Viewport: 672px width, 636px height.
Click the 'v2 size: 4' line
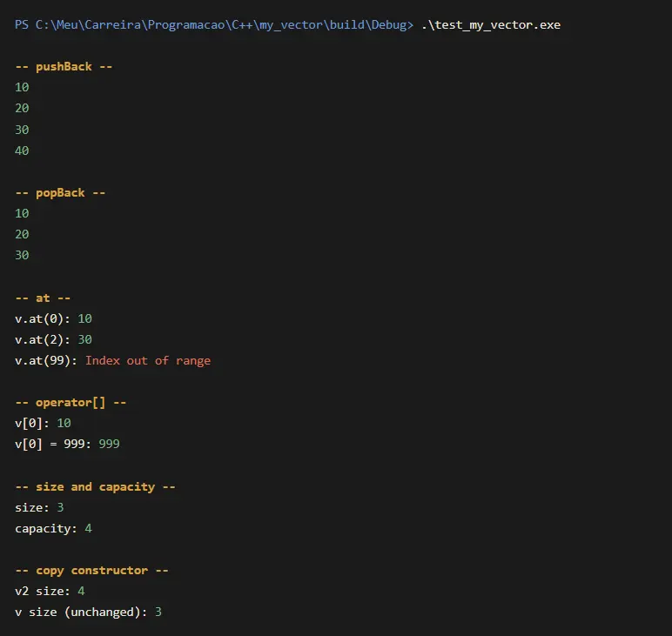click(x=50, y=591)
